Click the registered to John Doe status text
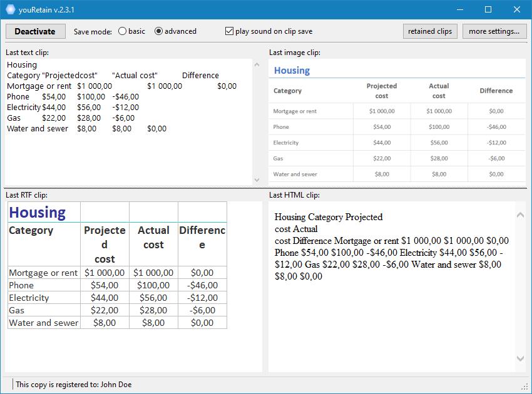Viewport: 532px width, 394px height. [74, 385]
